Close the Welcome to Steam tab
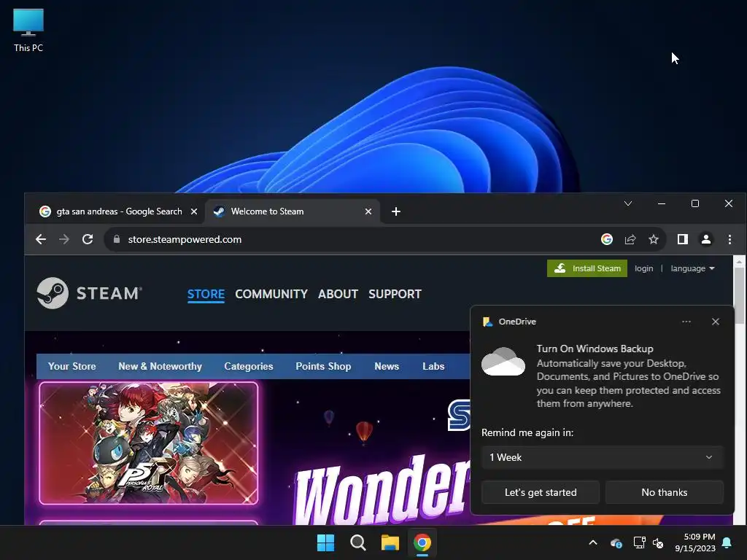Screen dimensions: 747x560 coord(368,211)
